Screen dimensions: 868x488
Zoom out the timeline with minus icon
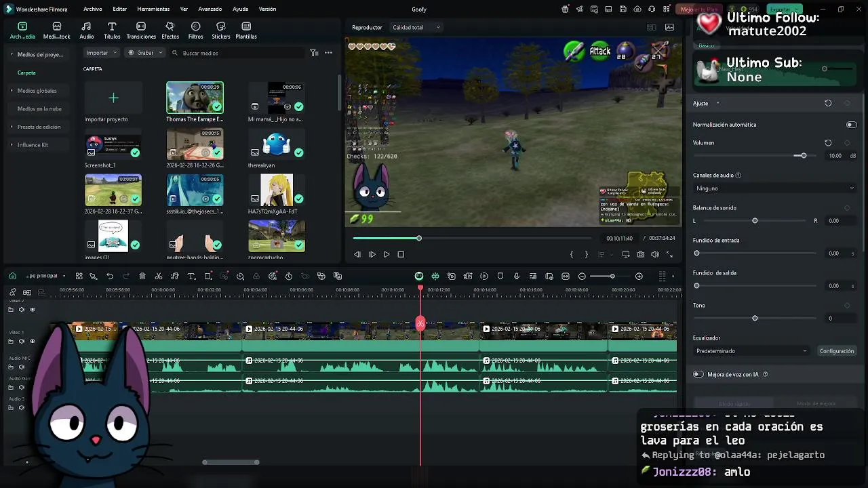582,277
